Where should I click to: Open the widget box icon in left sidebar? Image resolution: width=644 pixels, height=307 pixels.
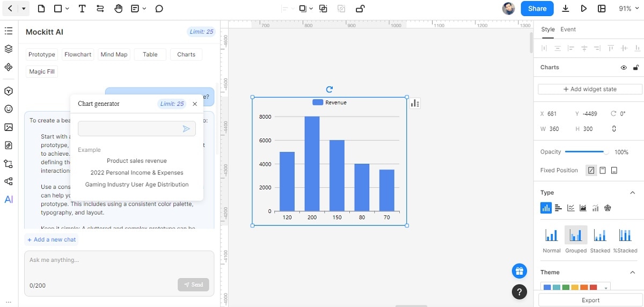point(8,91)
